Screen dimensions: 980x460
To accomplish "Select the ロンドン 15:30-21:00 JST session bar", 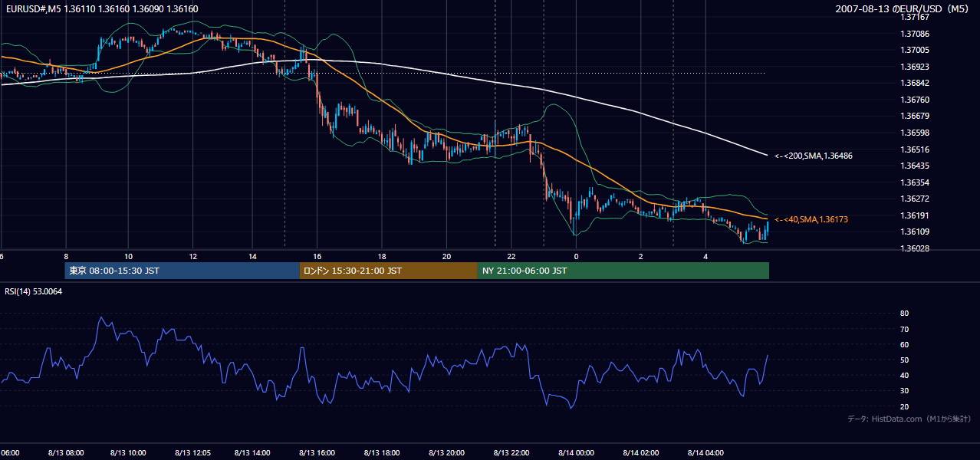I will coord(389,271).
